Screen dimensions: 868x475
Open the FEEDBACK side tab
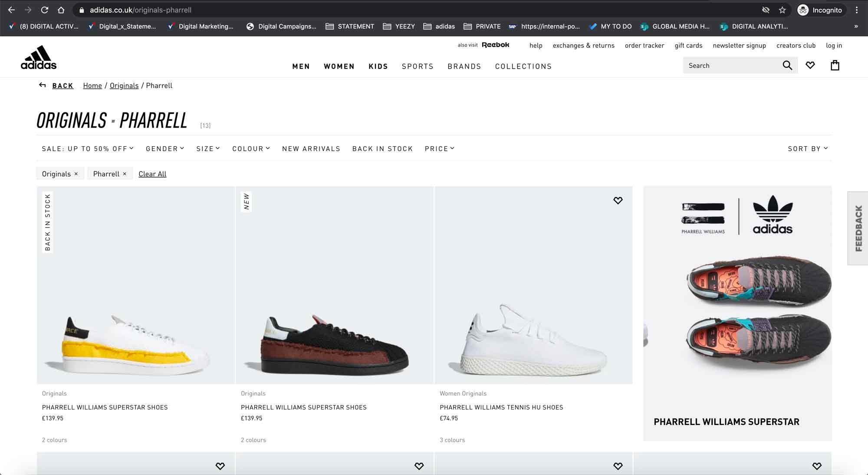point(858,228)
